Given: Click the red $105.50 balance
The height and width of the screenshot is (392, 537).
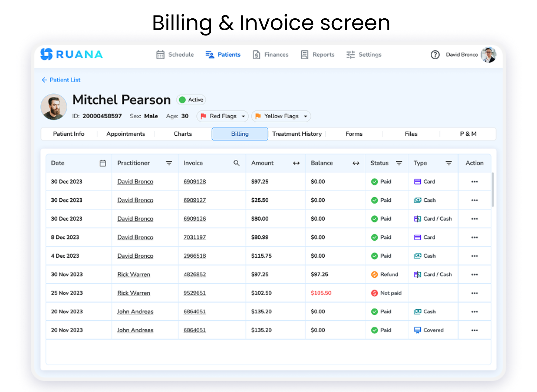Looking at the screenshot, I should (321, 293).
